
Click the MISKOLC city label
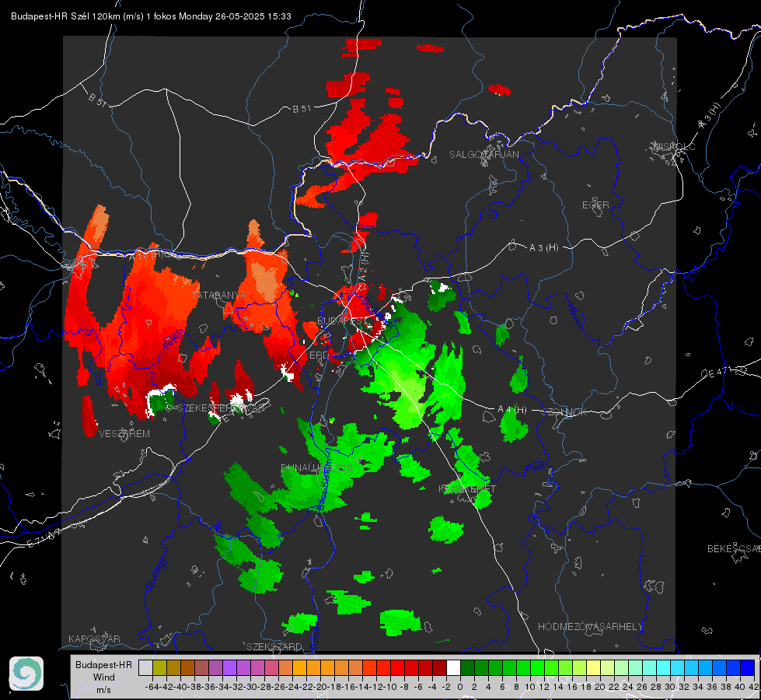tap(674, 146)
